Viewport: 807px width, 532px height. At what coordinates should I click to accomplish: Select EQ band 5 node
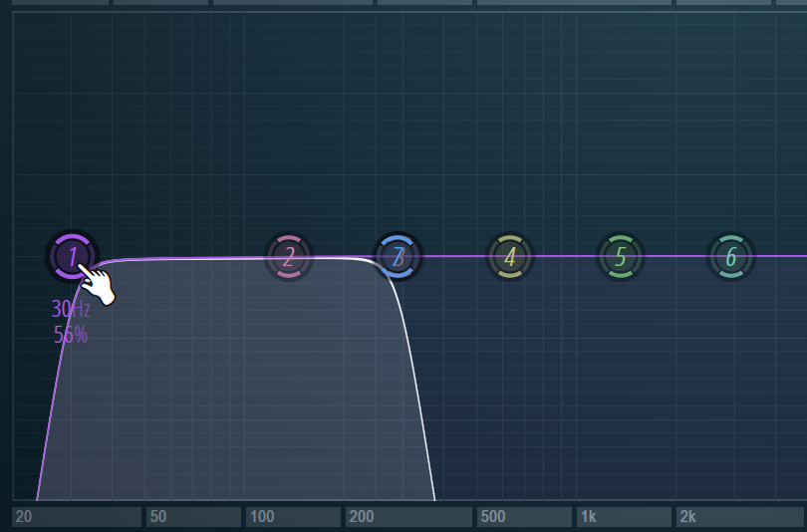pos(620,256)
